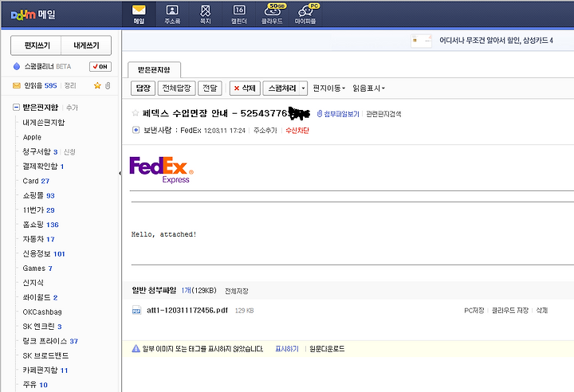Click the 전달 forward button
Viewport: 574px width, 392px height.
210,88
